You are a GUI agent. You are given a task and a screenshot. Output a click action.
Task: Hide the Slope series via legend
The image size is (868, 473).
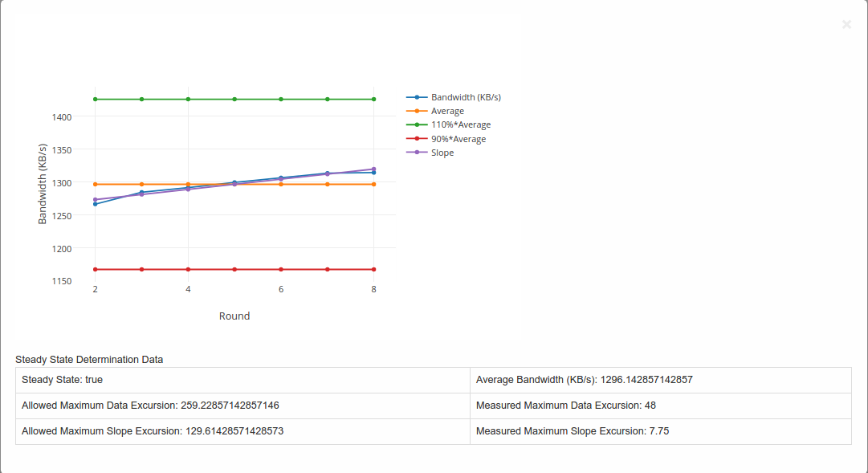(442, 153)
